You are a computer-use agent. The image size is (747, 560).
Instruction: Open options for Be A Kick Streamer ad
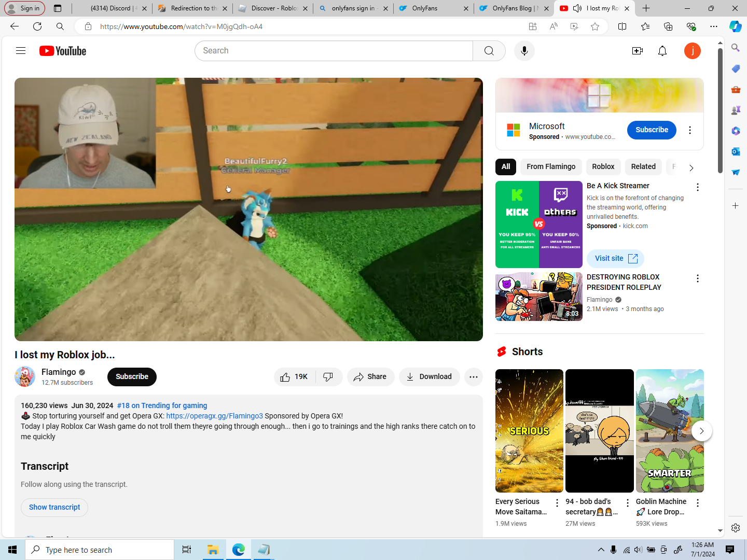(698, 187)
